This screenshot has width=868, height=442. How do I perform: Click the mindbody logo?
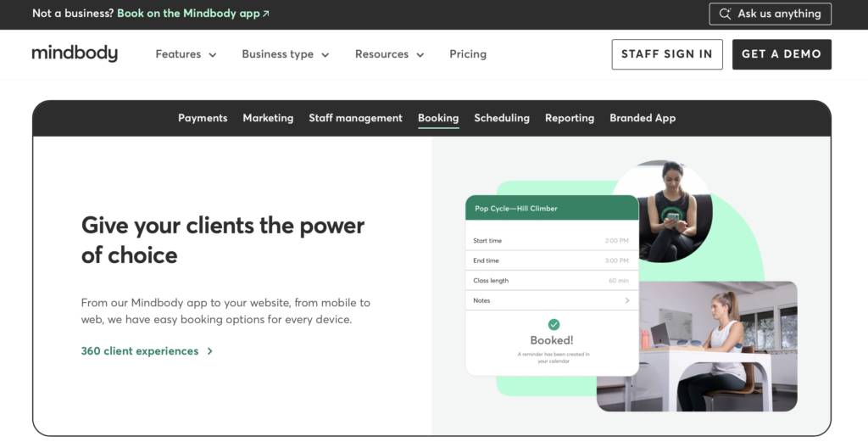75,53
